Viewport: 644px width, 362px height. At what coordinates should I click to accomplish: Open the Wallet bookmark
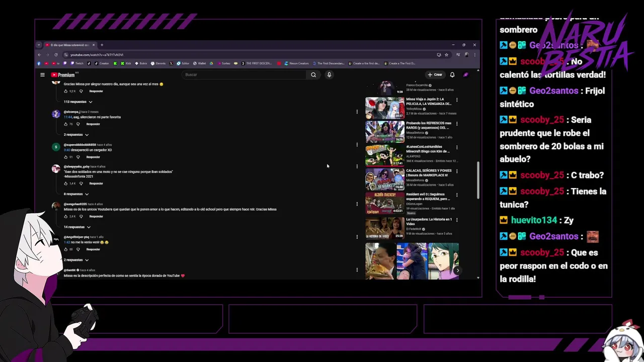(199, 63)
